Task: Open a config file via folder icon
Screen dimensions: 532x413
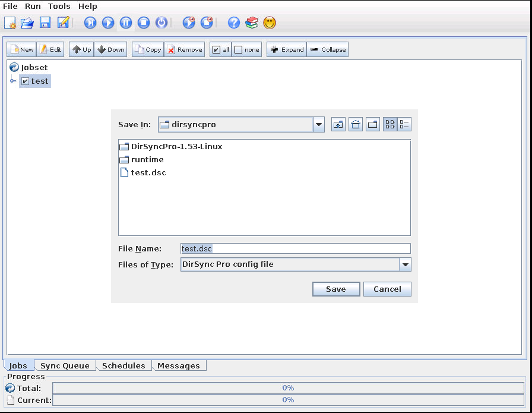Action: click(x=27, y=23)
